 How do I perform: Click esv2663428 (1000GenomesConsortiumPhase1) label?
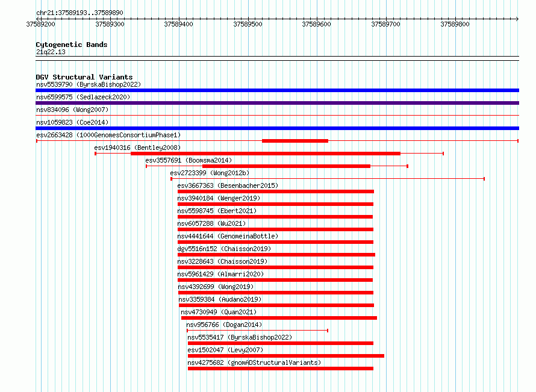click(108, 135)
